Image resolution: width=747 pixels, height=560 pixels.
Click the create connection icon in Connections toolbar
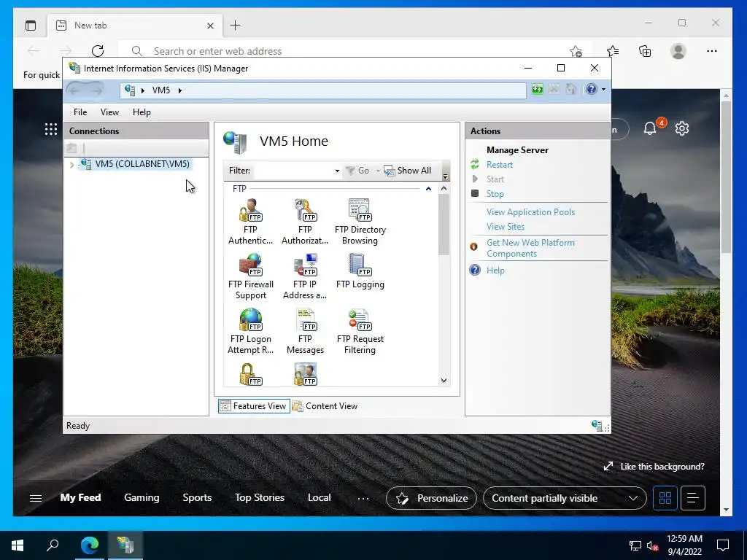coord(72,149)
